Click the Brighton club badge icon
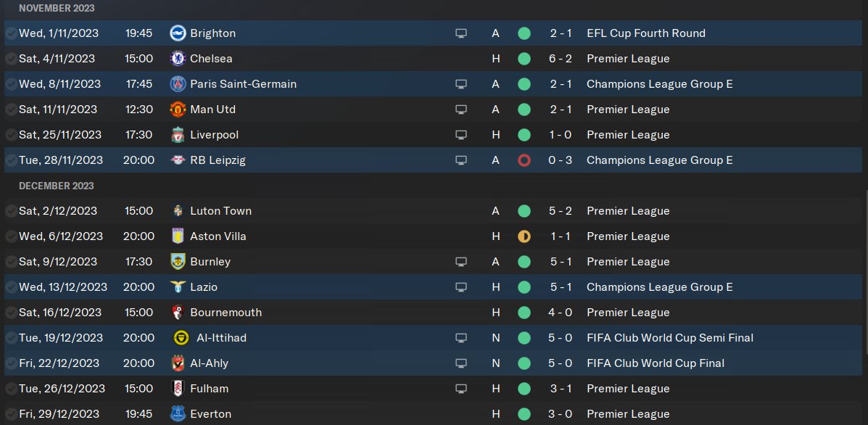The width and height of the screenshot is (868, 425). coord(178,33)
